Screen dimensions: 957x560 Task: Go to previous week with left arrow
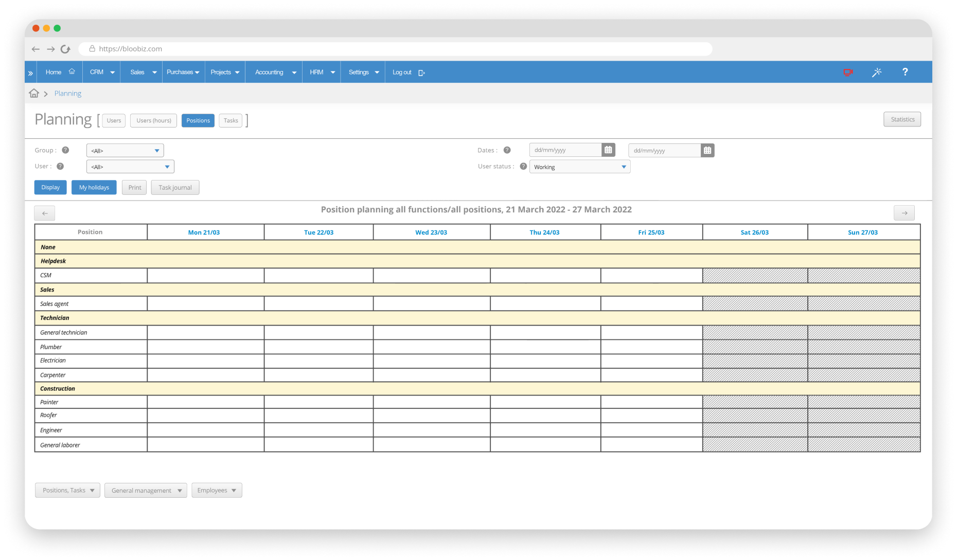tap(45, 213)
